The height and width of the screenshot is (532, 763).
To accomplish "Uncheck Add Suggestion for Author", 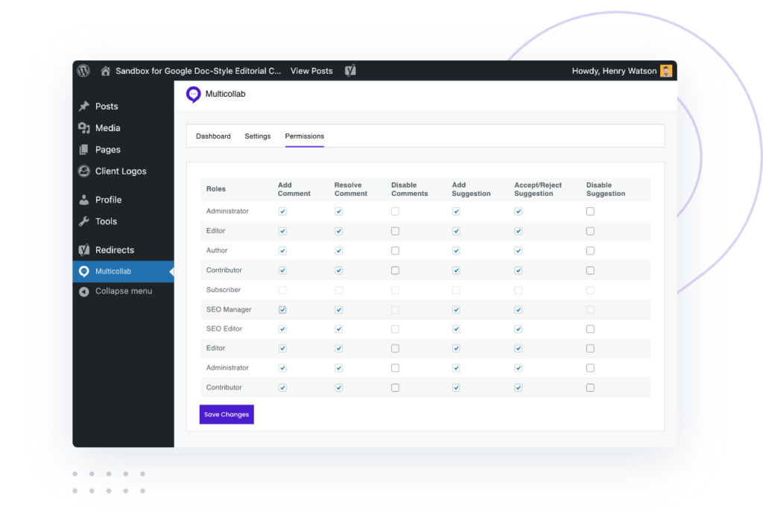I will (456, 250).
